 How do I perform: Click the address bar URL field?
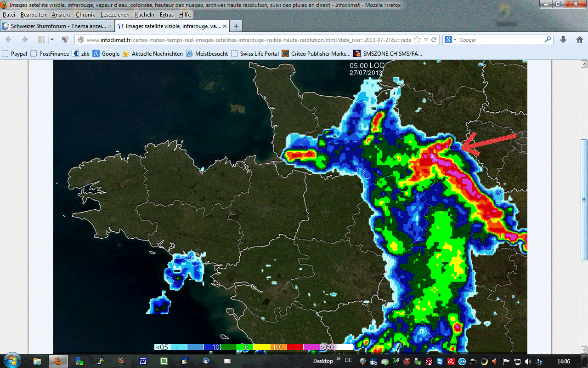pos(248,40)
